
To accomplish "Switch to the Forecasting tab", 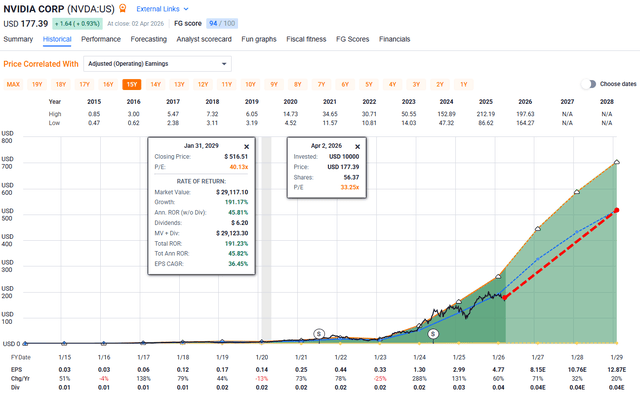I will (x=149, y=39).
